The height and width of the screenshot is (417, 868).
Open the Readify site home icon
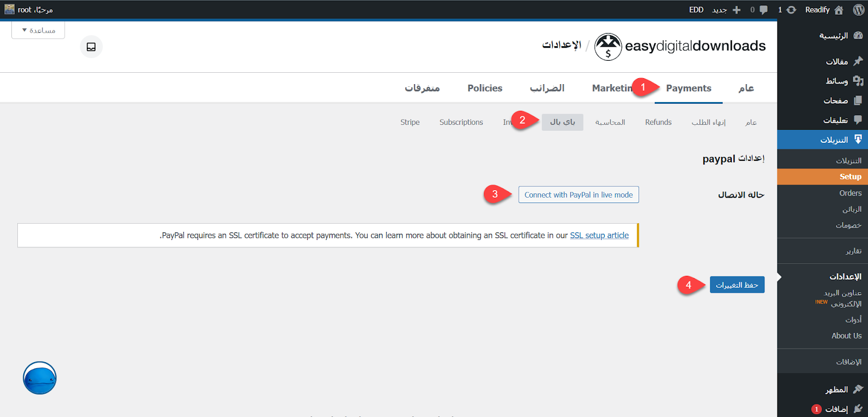click(x=839, y=10)
